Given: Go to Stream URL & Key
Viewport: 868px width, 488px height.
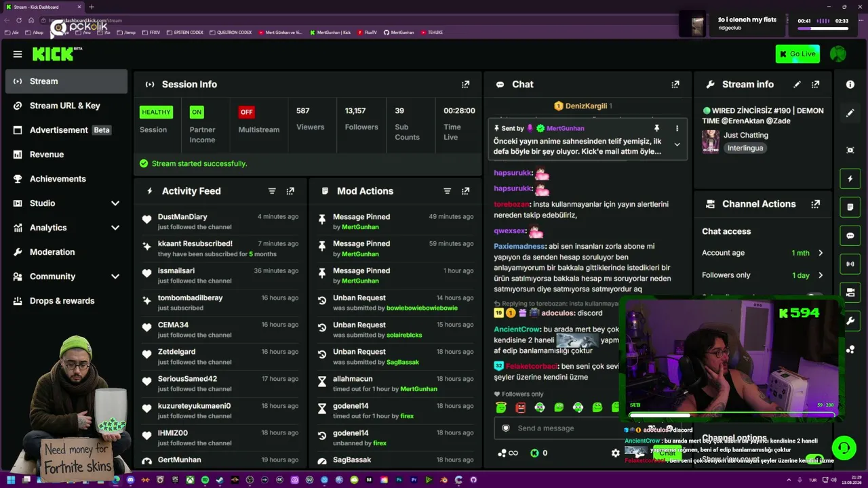Looking at the screenshot, I should coord(66,106).
